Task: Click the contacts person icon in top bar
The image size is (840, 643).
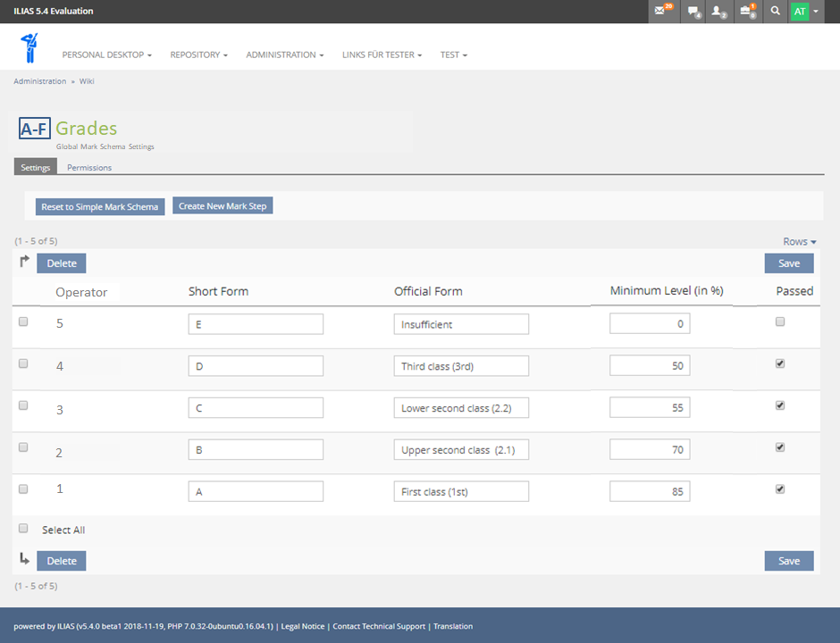Action: tap(718, 12)
